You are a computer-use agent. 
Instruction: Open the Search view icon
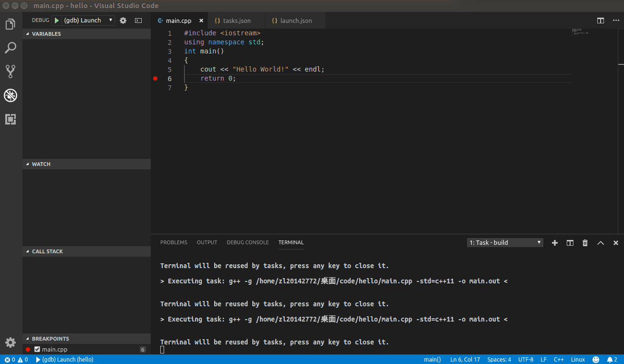point(10,48)
